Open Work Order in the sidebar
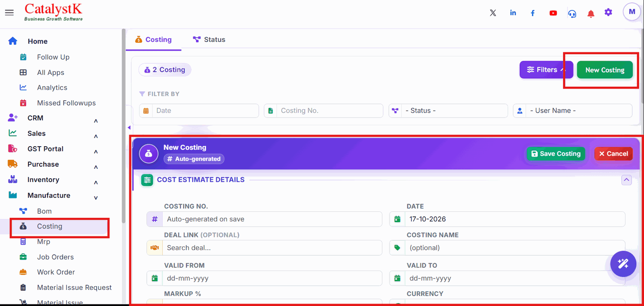 [x=56, y=272]
